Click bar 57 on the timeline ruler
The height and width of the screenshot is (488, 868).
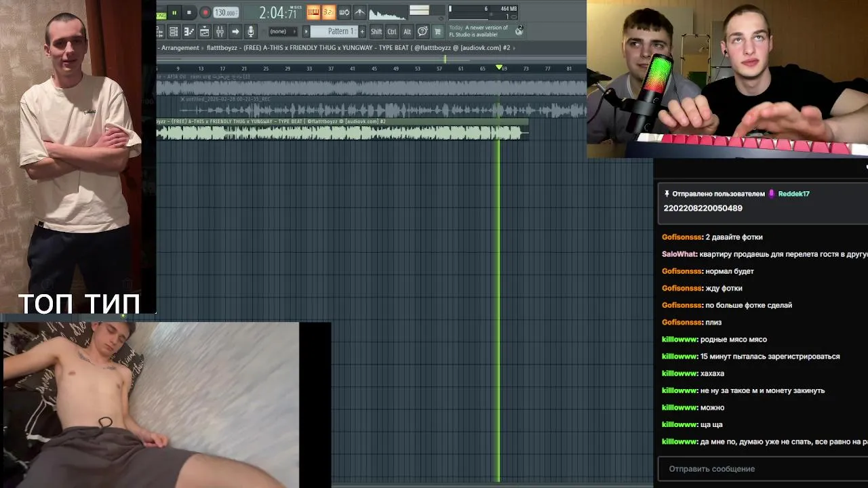coord(439,68)
